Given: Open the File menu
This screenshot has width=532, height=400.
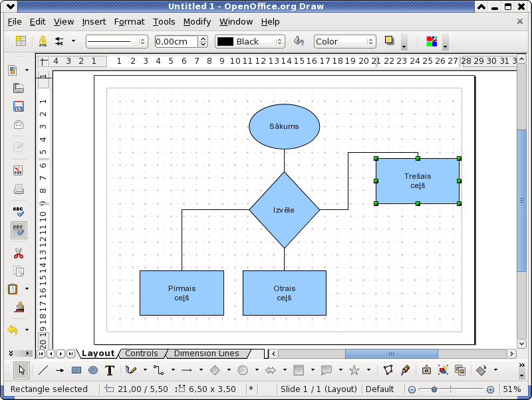Looking at the screenshot, I should coord(15,22).
